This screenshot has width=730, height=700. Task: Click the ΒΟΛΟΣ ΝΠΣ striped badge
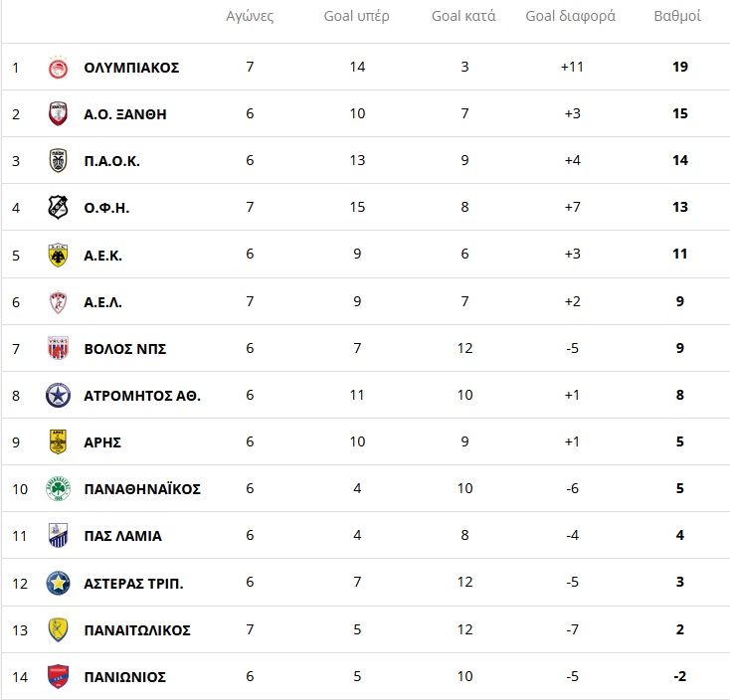click(58, 348)
